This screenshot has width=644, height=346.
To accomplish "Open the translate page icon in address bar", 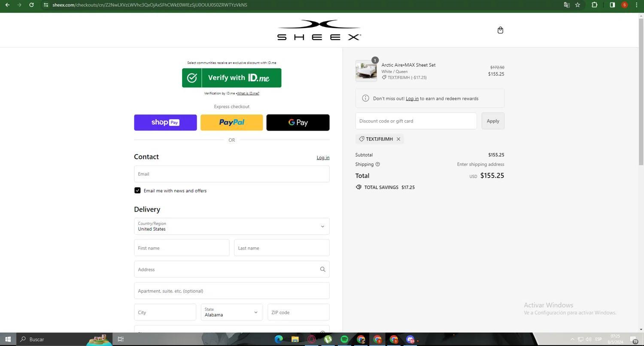I will coord(567,5).
